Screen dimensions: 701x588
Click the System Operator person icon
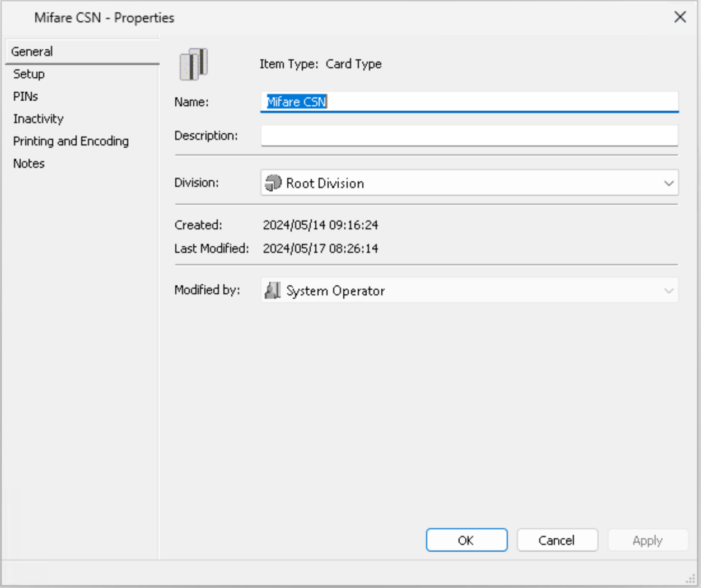(x=273, y=290)
